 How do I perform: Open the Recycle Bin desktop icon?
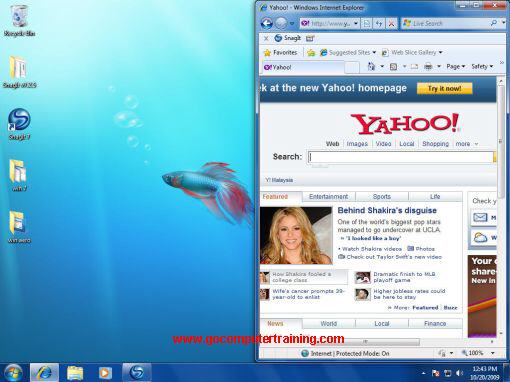click(19, 20)
